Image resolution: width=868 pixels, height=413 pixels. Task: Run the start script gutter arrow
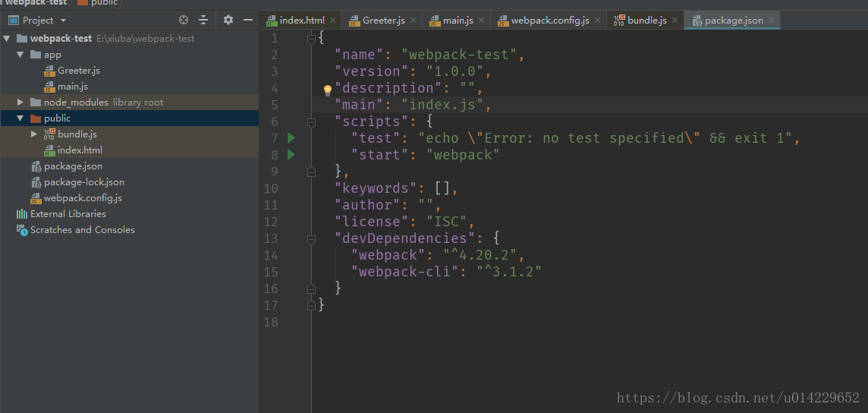pyautogui.click(x=291, y=154)
